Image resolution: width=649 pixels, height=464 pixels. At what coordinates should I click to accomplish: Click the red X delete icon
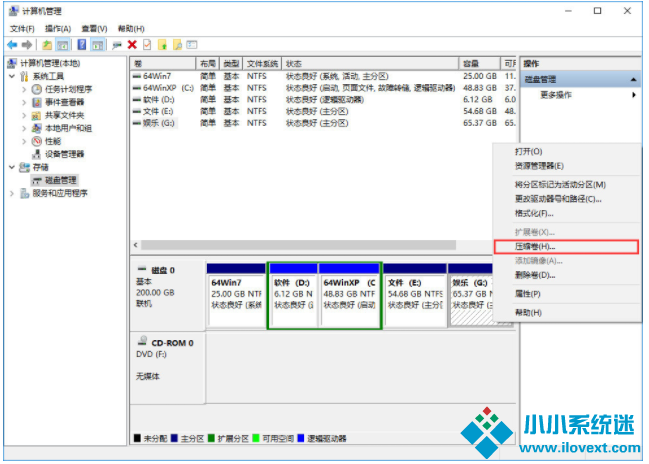[132, 45]
